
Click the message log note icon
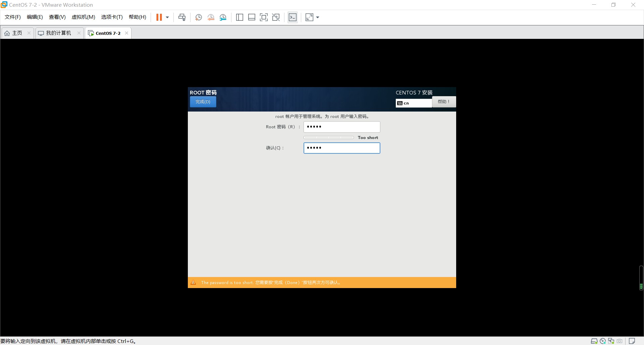pos(632,341)
